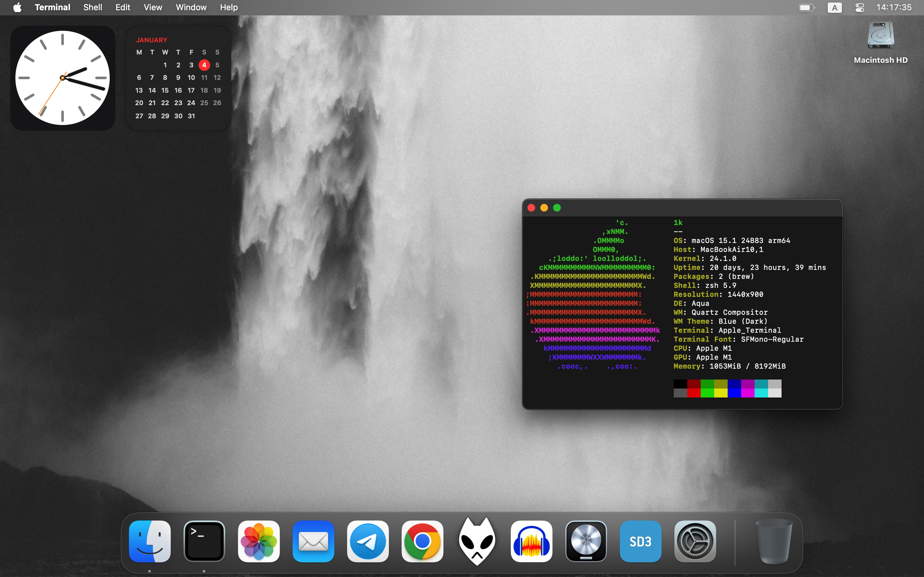The height and width of the screenshot is (577, 924).
Task: Open foobar2000 alien-cat icon
Action: (x=477, y=541)
